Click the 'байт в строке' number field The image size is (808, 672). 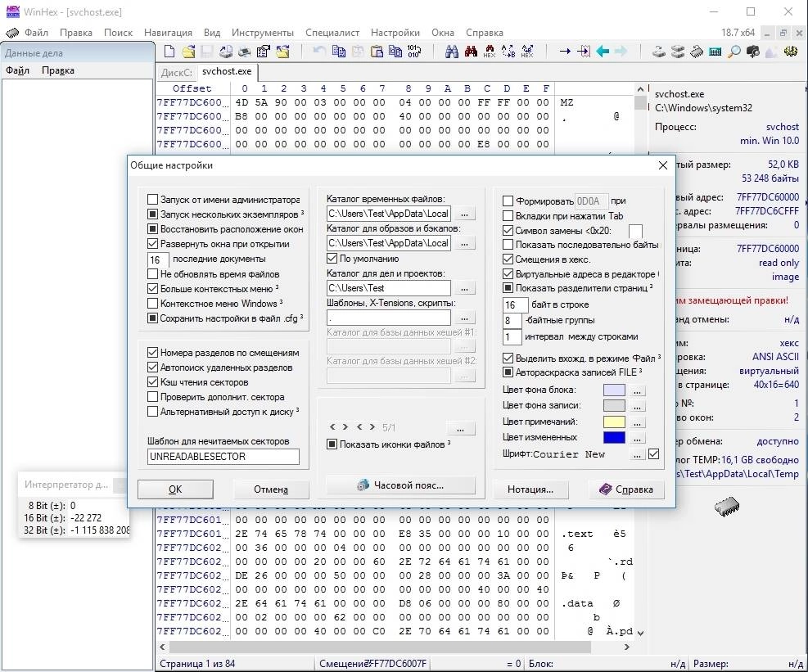coord(515,305)
